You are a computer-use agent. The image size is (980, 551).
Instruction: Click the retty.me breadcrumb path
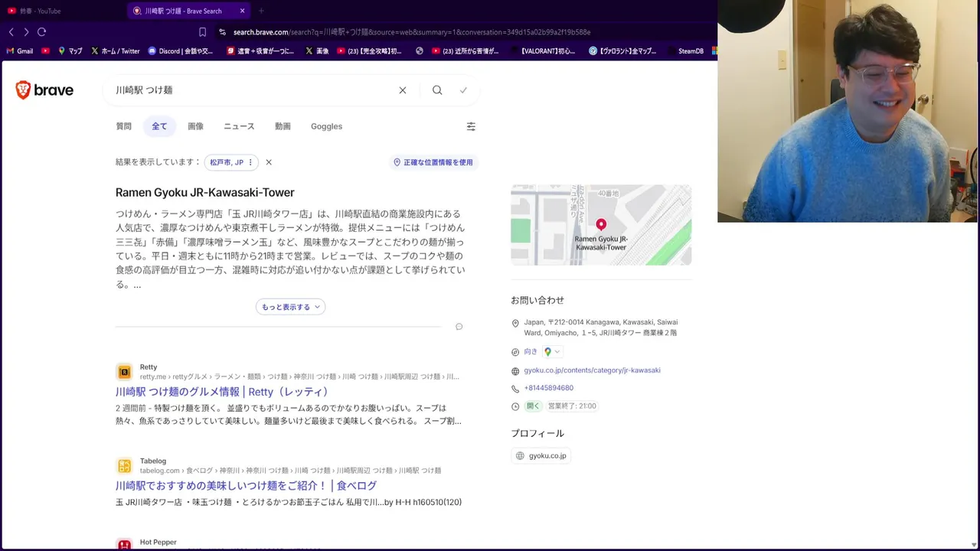(299, 377)
